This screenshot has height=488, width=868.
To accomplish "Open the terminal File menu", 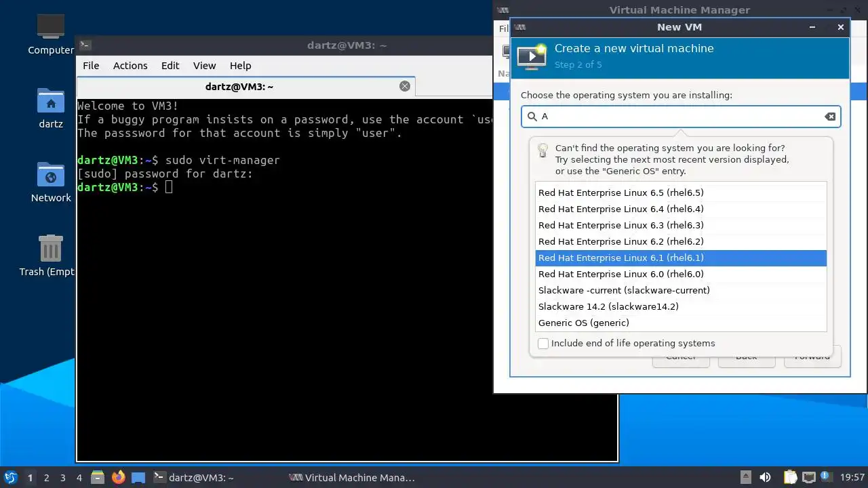I will point(91,66).
